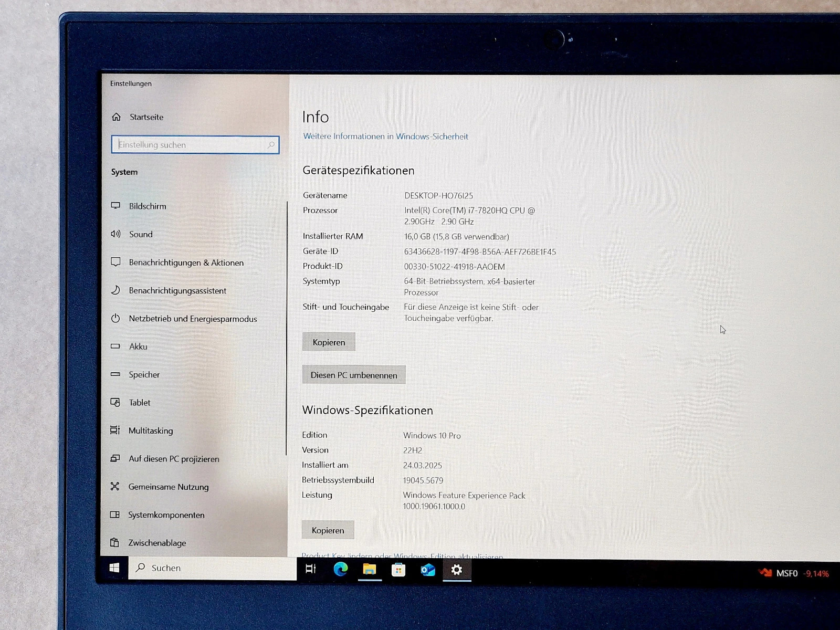Image resolution: width=840 pixels, height=630 pixels.
Task: Click device name DESKTOP-HO76I25
Action: click(438, 196)
